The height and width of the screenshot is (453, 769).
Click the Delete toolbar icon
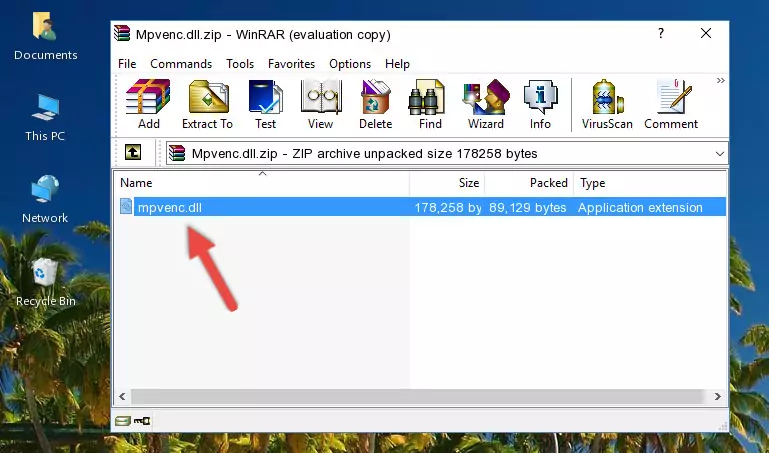click(x=376, y=104)
